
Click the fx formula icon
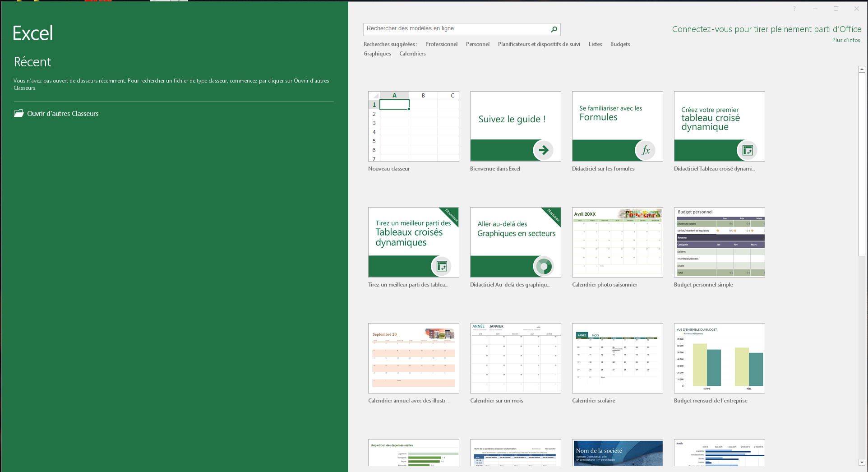pyautogui.click(x=645, y=150)
